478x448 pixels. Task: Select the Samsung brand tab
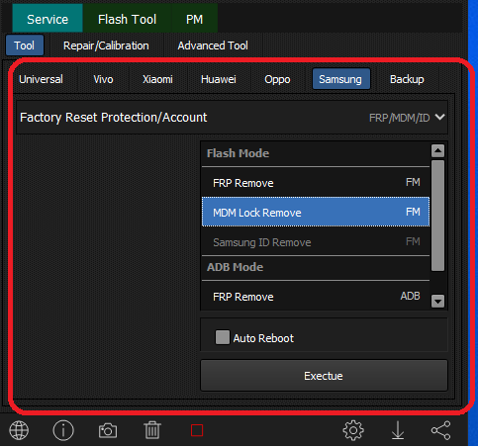[340, 79]
